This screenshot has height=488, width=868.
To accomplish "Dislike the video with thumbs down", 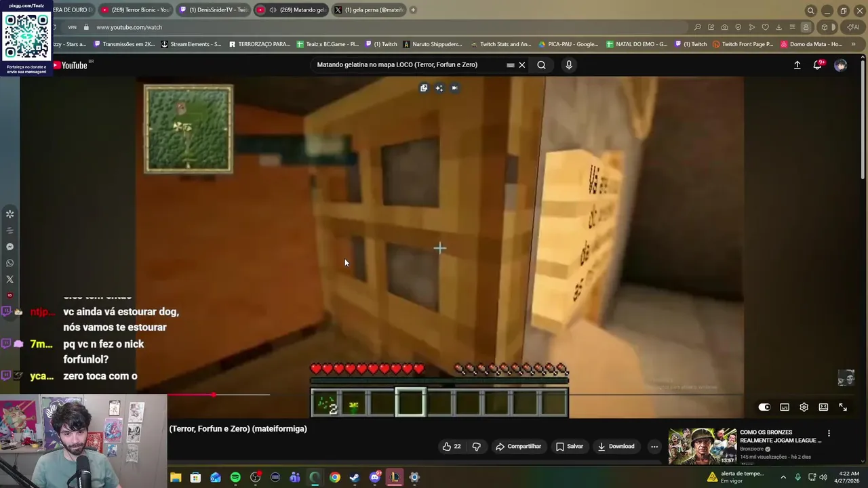I will pyautogui.click(x=476, y=447).
